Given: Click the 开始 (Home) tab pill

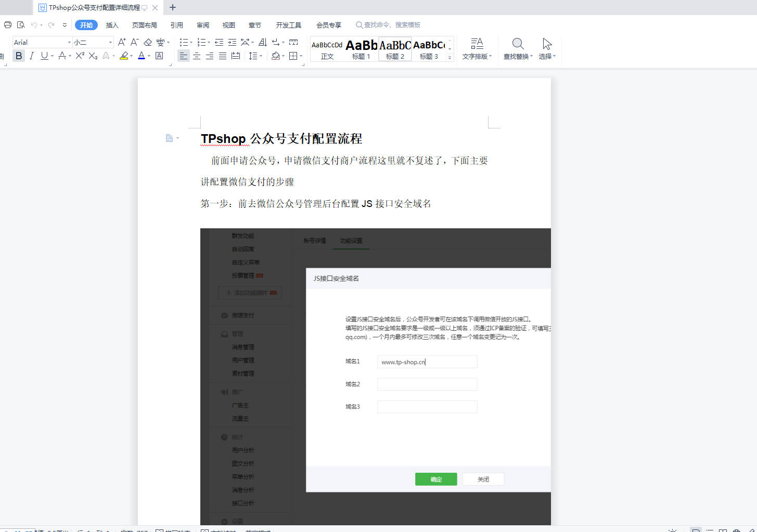Looking at the screenshot, I should [x=86, y=25].
